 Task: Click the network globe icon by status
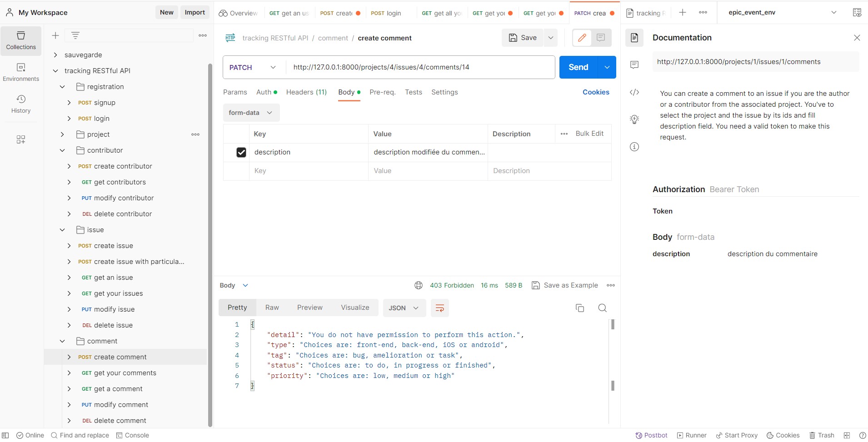pyautogui.click(x=419, y=285)
